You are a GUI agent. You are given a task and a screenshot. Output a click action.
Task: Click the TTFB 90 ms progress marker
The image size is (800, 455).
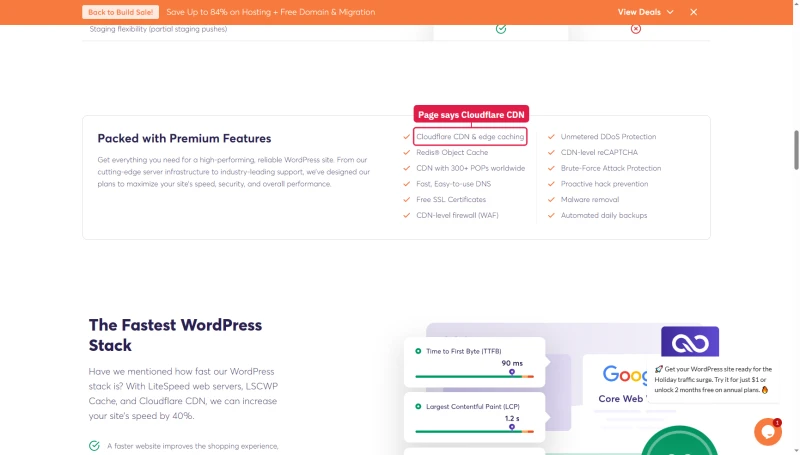[512, 372]
